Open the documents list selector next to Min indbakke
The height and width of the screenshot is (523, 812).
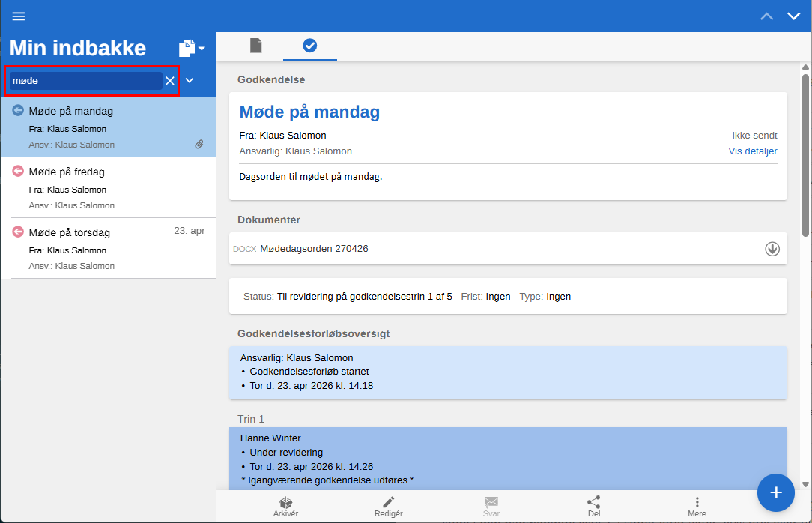tap(192, 49)
